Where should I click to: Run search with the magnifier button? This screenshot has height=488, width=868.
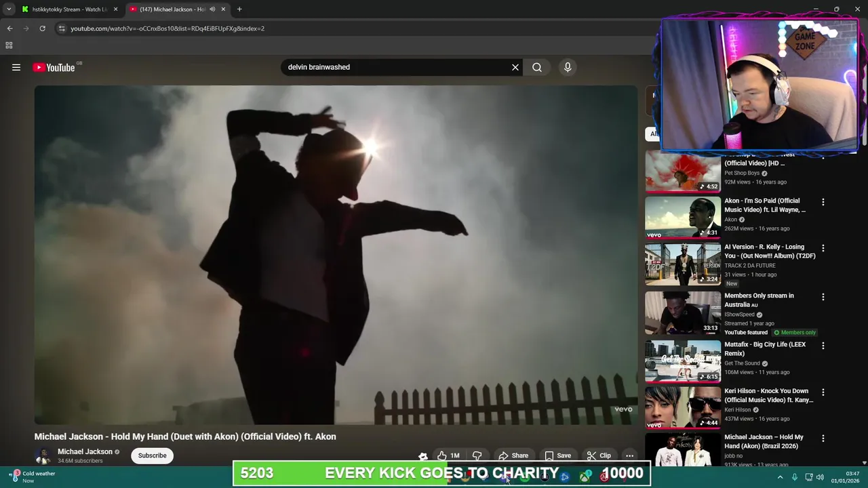click(x=537, y=67)
